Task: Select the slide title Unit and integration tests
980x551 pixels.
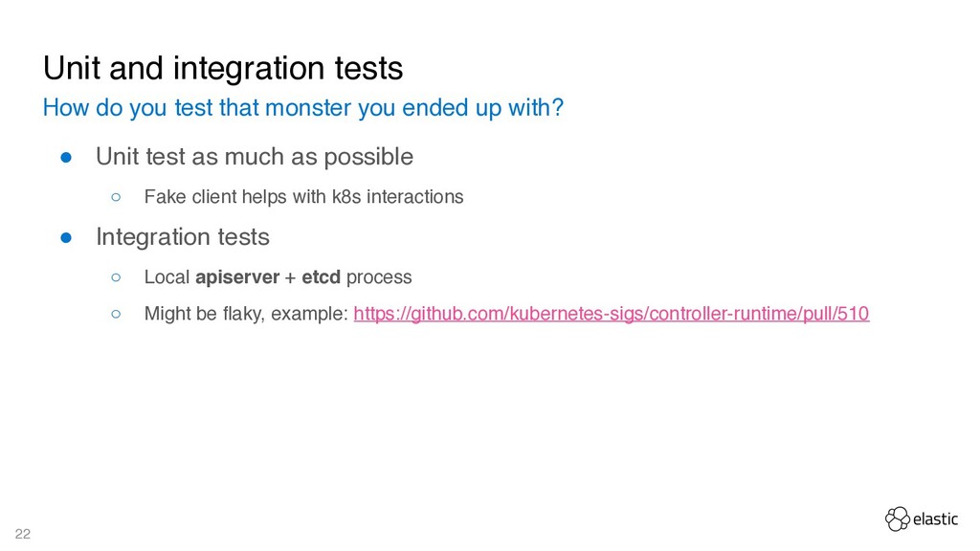Action: tap(223, 68)
